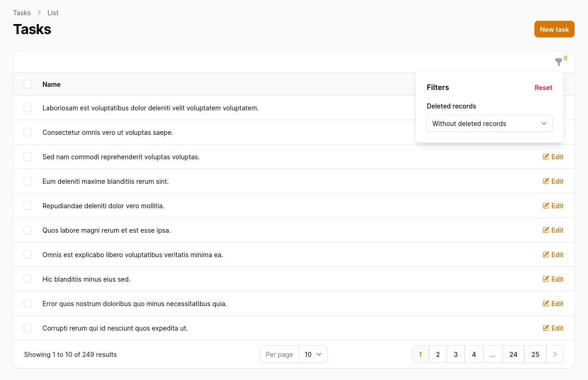Click the edit pencil icon for 'Omnis est explicabo' row

click(x=546, y=255)
